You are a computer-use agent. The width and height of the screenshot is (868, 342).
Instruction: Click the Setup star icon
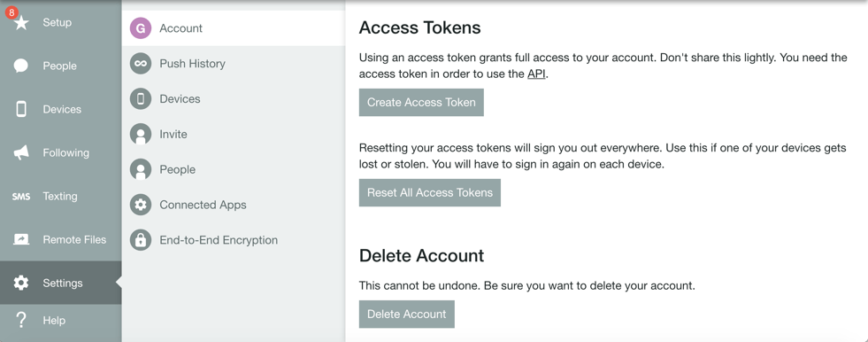pos(21,23)
